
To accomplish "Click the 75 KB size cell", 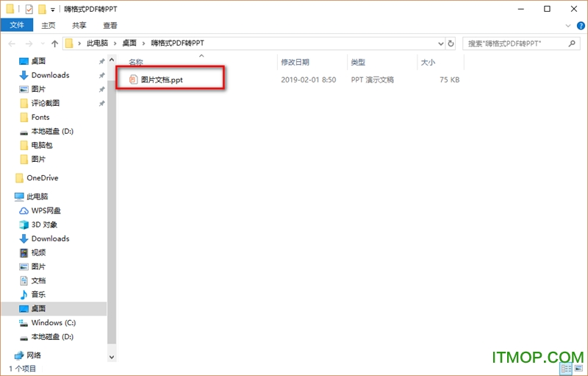I will (449, 79).
